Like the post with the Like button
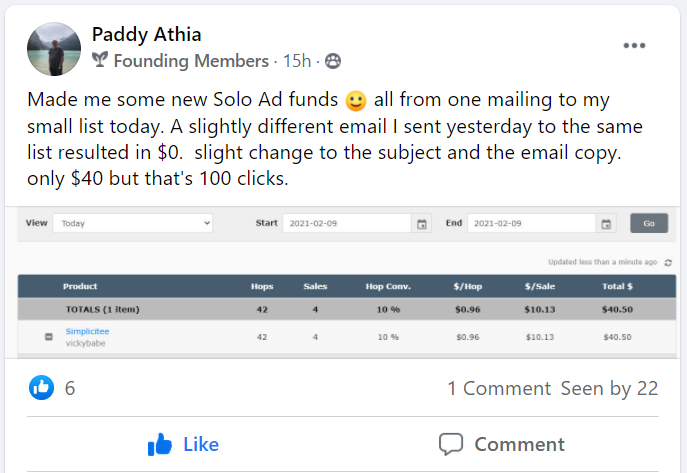Image resolution: width=687 pixels, height=473 pixels. (183, 444)
